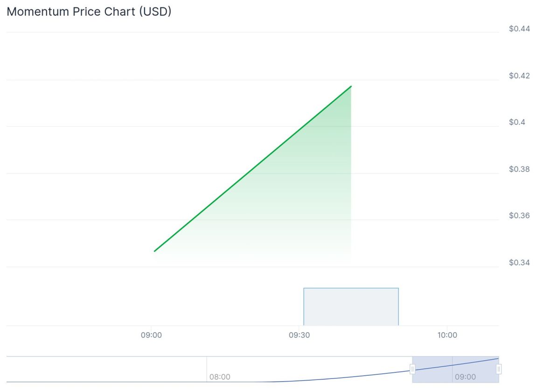
Task: Click the 09:00 label inside navigator selection
Action: click(465, 377)
